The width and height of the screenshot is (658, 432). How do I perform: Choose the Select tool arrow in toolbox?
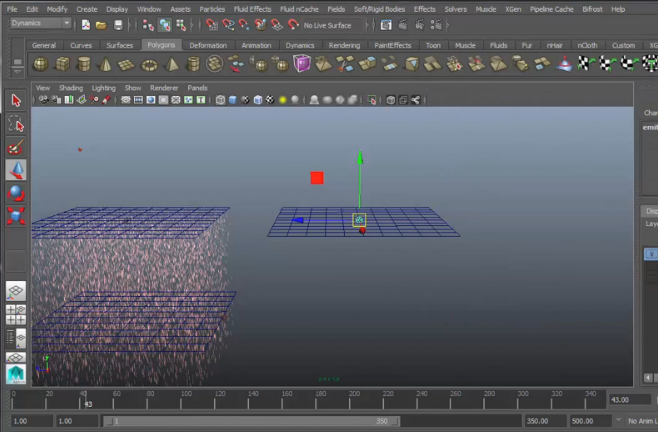16,101
